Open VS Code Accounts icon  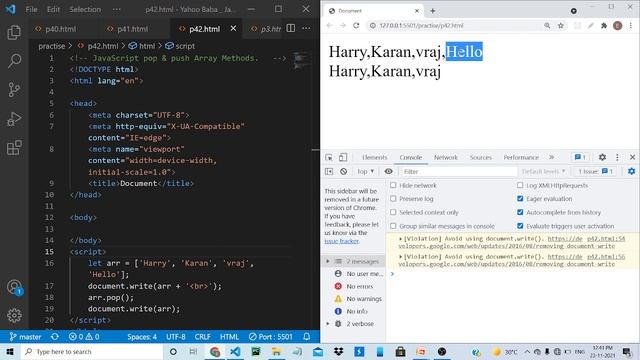14,287
